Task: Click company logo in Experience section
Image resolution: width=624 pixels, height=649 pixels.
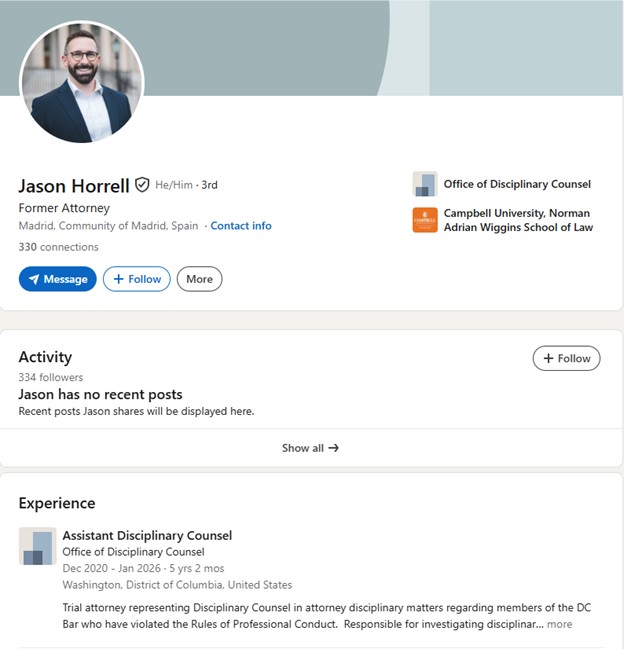Action: [38, 546]
